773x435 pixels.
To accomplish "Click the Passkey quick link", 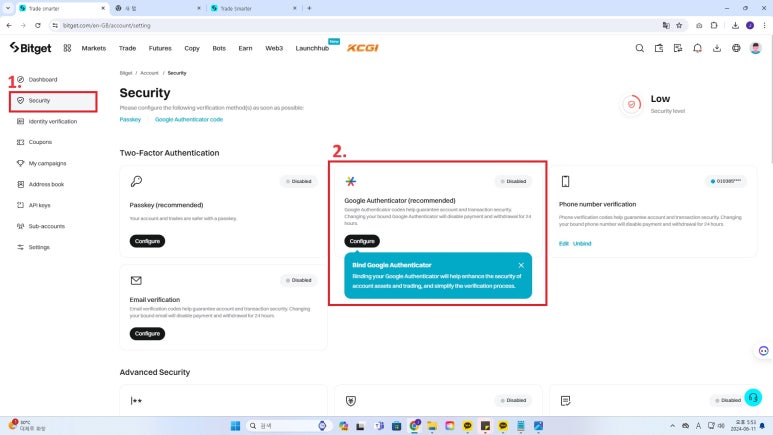I will pos(130,119).
